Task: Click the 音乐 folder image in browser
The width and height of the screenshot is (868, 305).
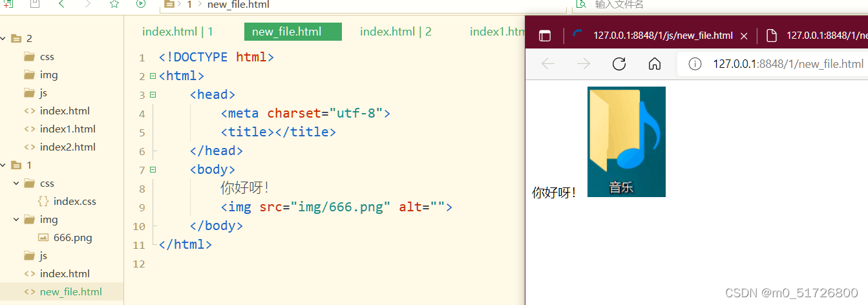Action: pyautogui.click(x=626, y=142)
